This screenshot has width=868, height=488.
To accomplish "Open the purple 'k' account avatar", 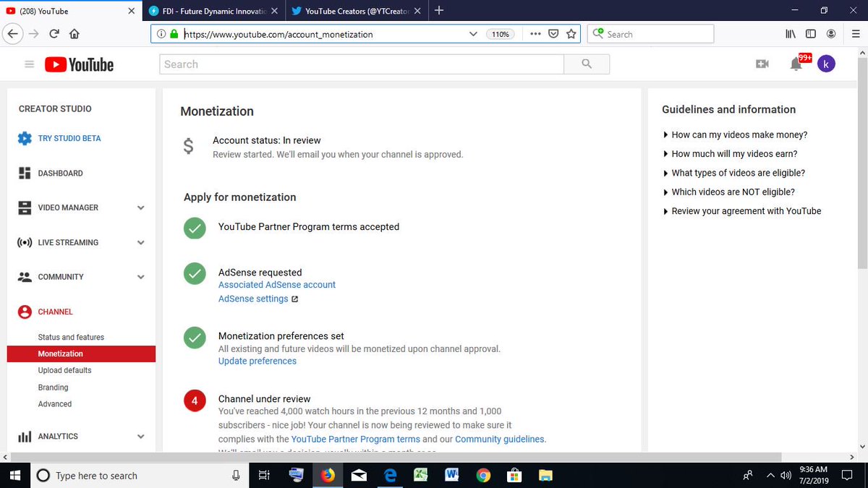I will (x=826, y=64).
